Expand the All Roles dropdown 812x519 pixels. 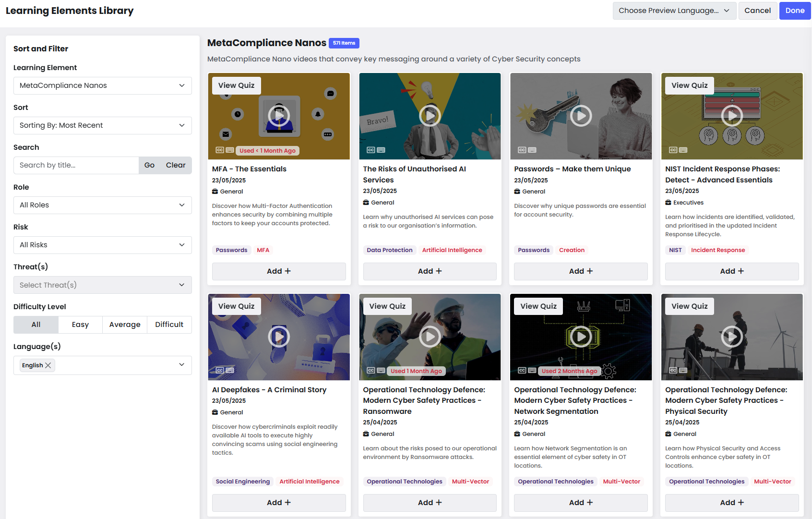click(103, 205)
